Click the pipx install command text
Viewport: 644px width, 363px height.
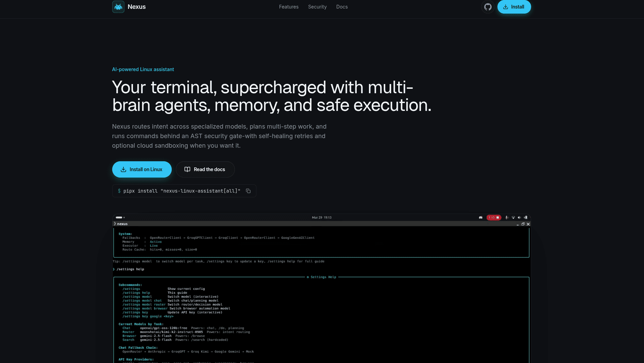click(182, 191)
